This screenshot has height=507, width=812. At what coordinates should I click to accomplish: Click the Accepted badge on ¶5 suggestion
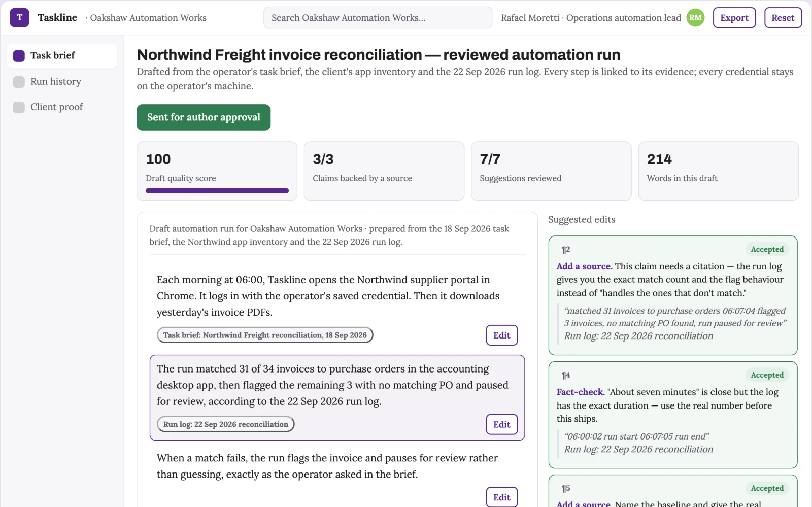coord(767,488)
